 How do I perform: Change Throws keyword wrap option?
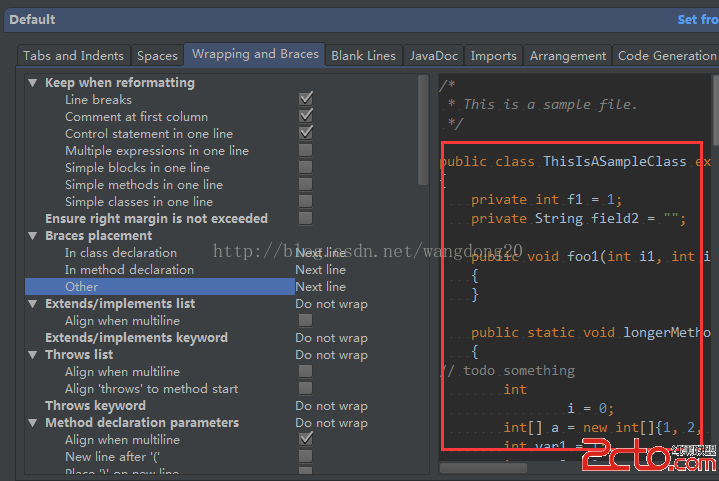click(x=332, y=406)
